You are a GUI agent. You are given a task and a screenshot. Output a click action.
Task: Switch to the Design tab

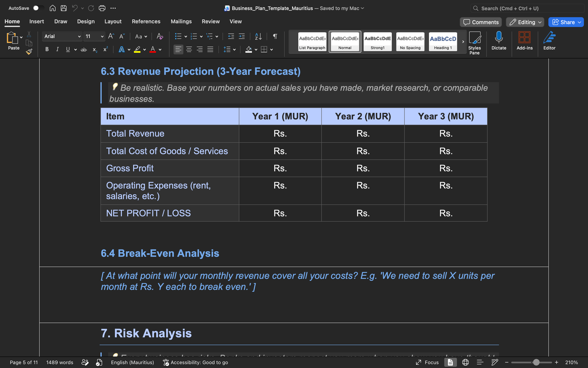[x=86, y=21]
